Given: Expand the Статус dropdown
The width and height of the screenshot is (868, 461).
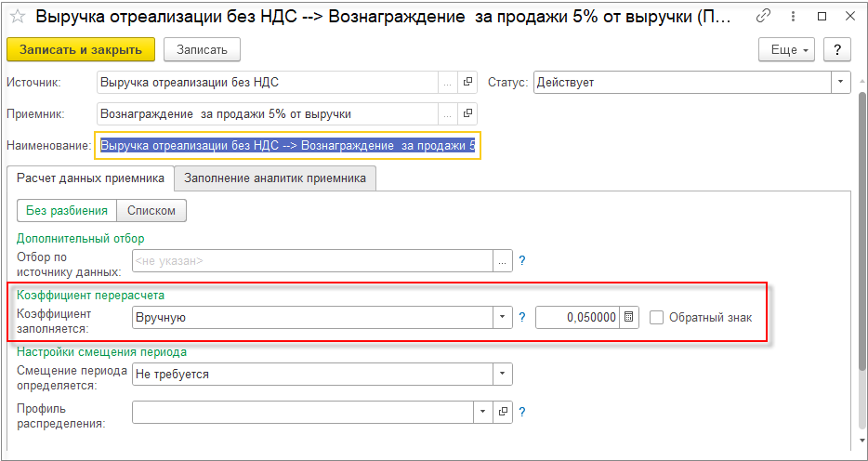Looking at the screenshot, I should point(841,83).
